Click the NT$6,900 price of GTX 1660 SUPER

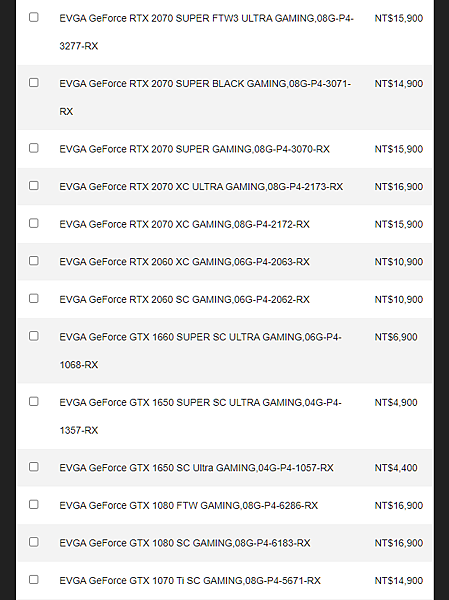[396, 337]
